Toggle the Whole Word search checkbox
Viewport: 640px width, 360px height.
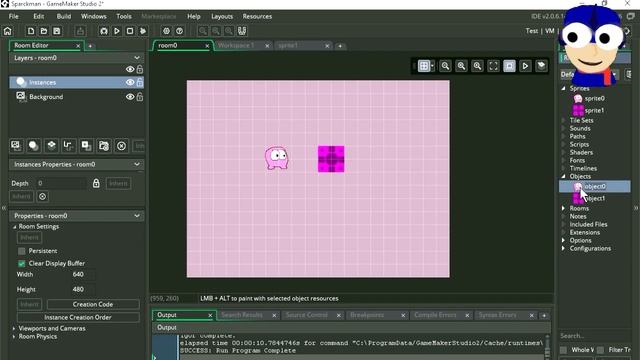click(564, 350)
